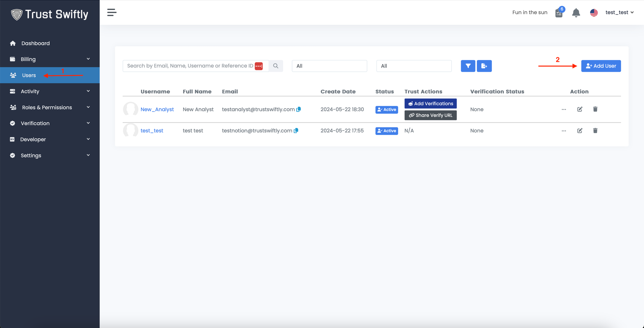Open the test_test account dropdown
Image resolution: width=644 pixels, height=328 pixels.
pyautogui.click(x=619, y=13)
